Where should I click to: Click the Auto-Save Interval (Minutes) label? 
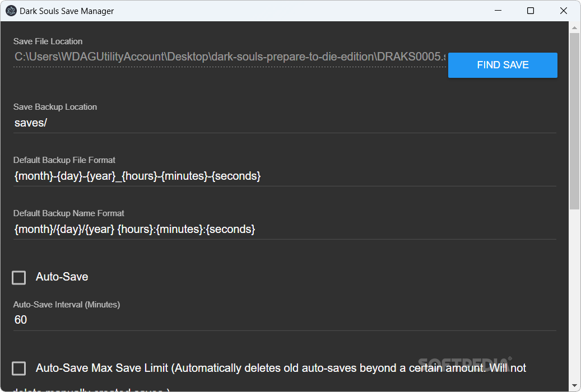point(67,305)
